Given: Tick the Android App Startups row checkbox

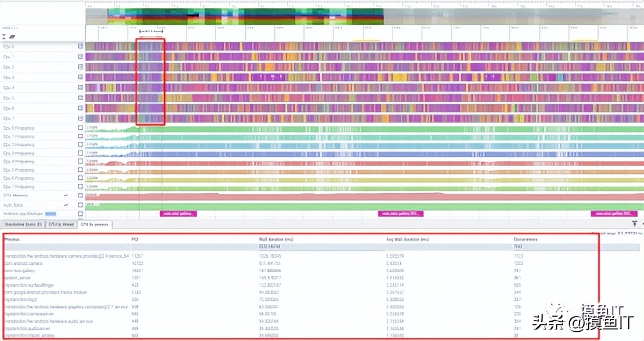Looking at the screenshot, I should click(x=81, y=214).
